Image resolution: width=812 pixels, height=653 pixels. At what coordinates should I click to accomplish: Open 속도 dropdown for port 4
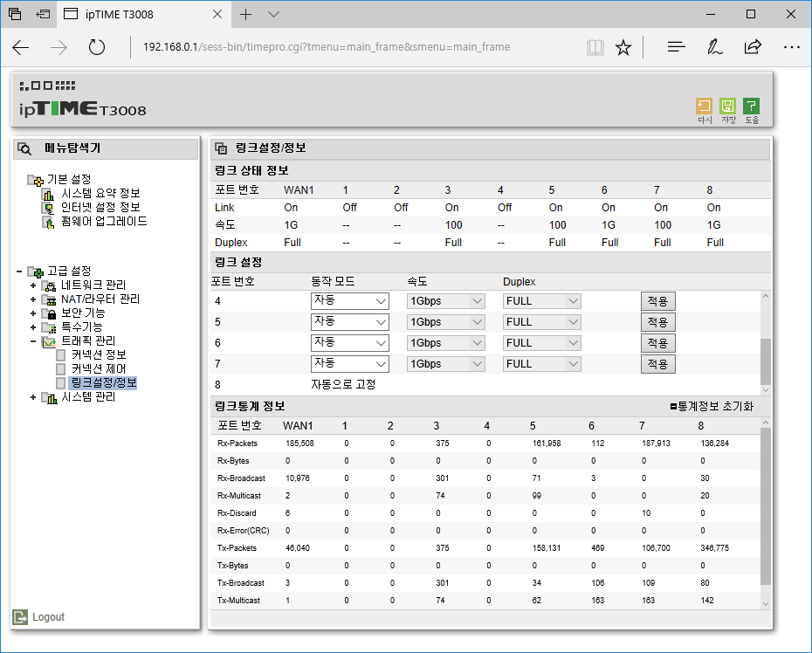(x=446, y=301)
